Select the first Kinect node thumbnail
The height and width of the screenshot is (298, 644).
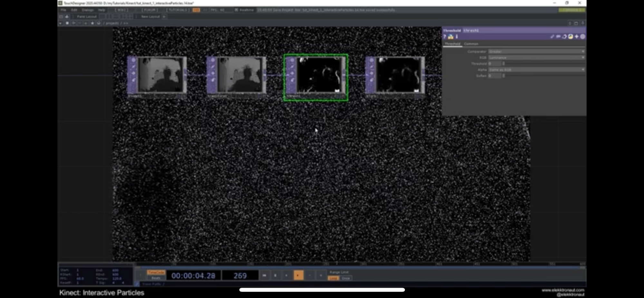click(160, 75)
